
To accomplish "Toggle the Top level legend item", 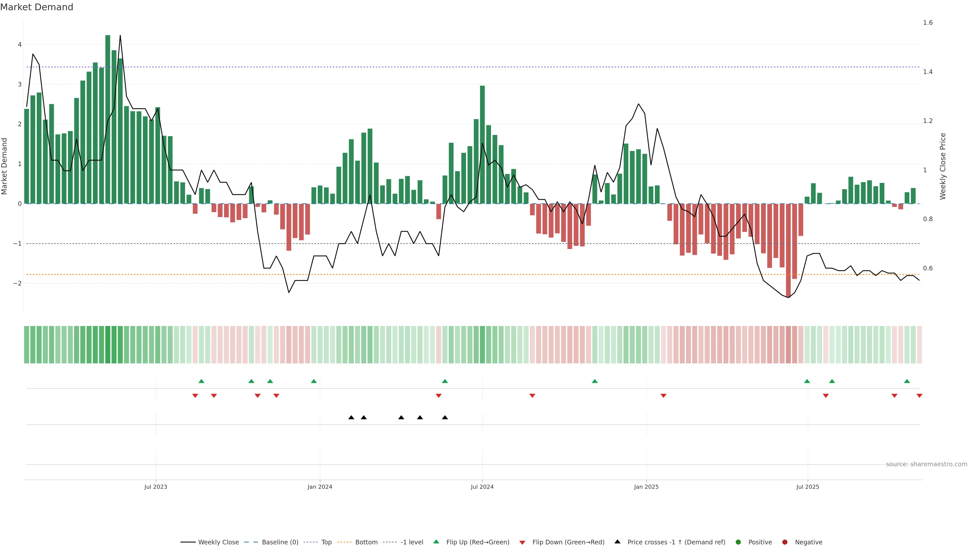I will (326, 542).
